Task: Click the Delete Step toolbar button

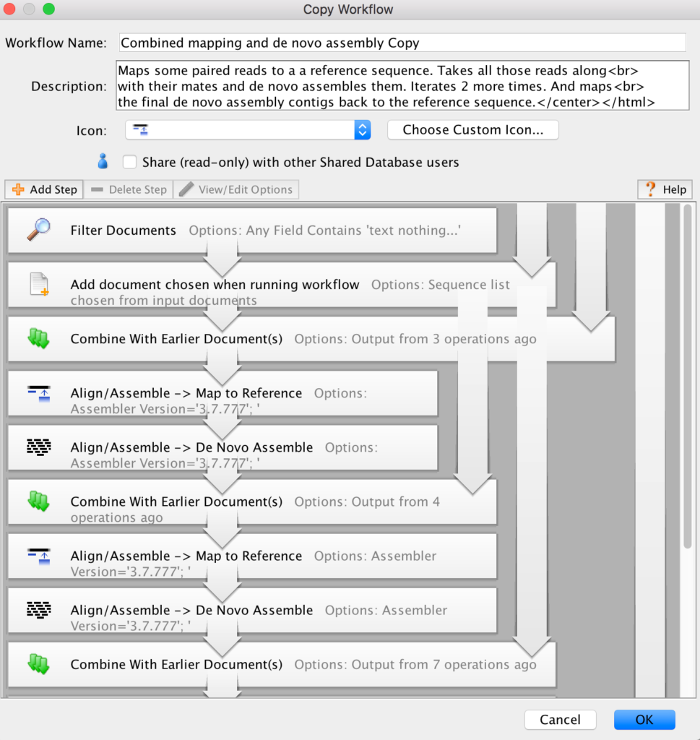Action: pos(128,189)
